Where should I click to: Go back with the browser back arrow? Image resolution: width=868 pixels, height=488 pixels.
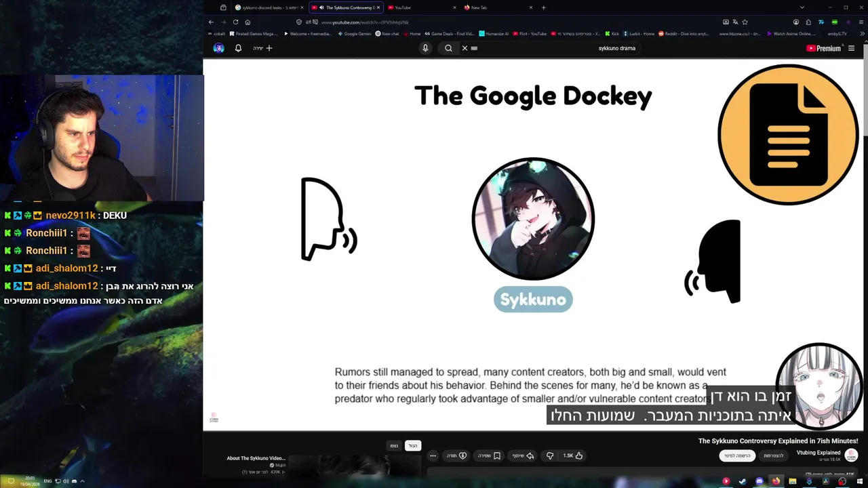click(x=211, y=22)
